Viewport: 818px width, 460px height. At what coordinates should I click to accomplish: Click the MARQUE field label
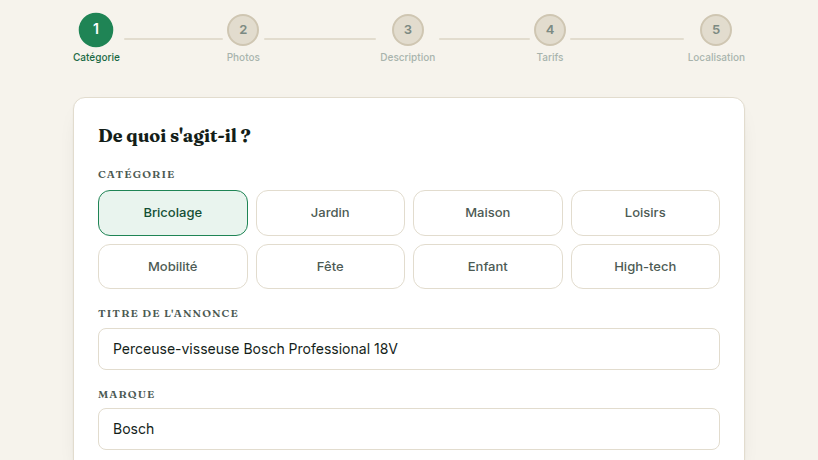(127, 394)
